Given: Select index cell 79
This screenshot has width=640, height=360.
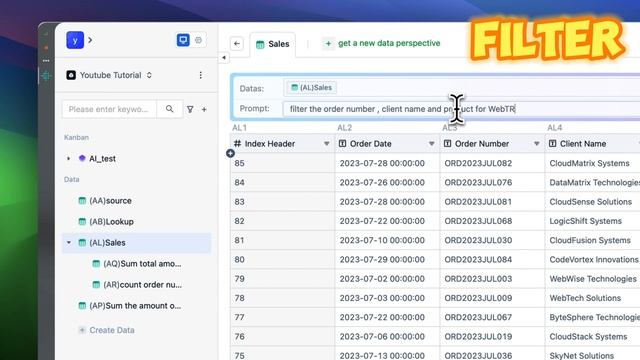Looking at the screenshot, I should coord(282,279).
